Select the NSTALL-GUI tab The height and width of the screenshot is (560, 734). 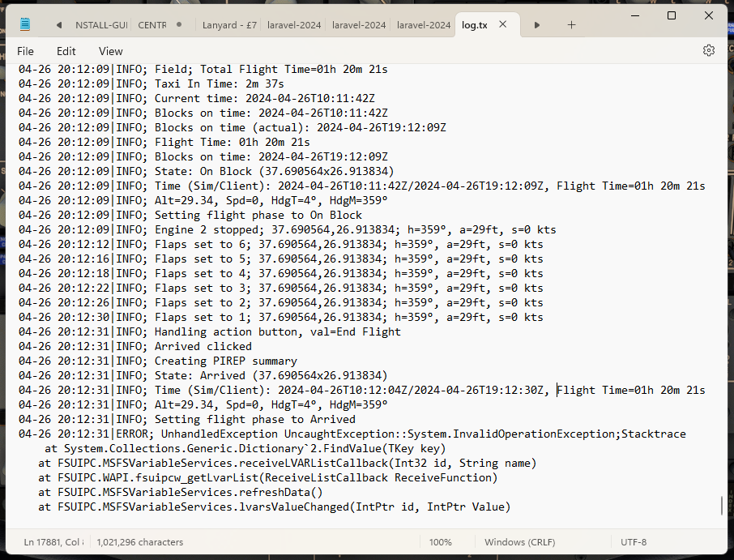pos(100,25)
